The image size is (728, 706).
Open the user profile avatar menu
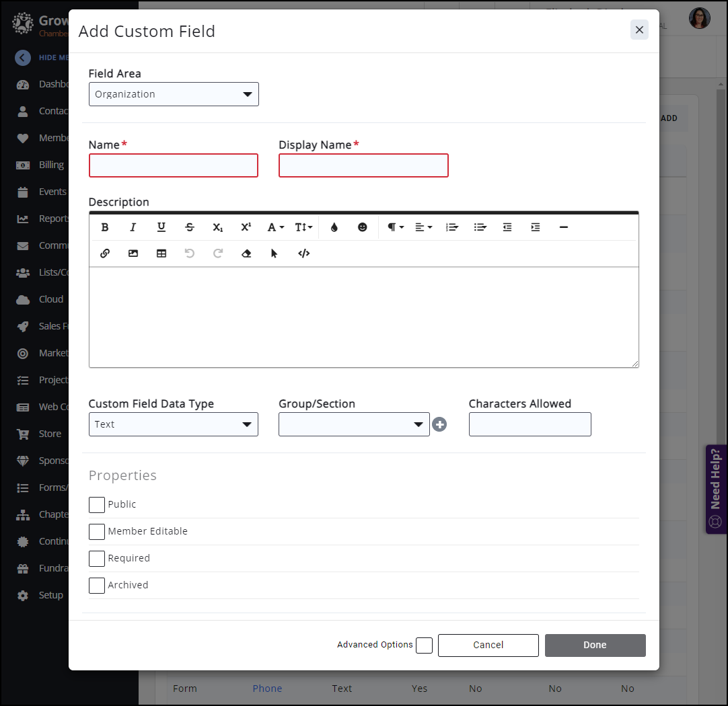click(x=699, y=19)
